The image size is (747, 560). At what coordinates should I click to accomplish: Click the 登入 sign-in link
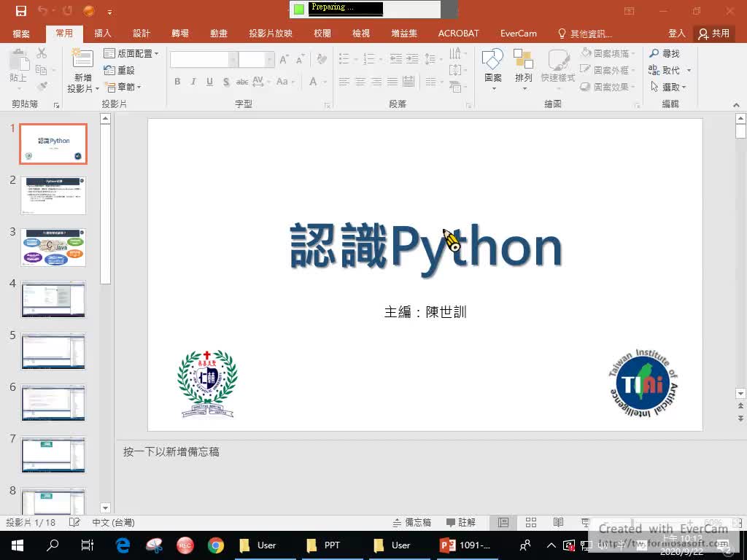tap(676, 34)
